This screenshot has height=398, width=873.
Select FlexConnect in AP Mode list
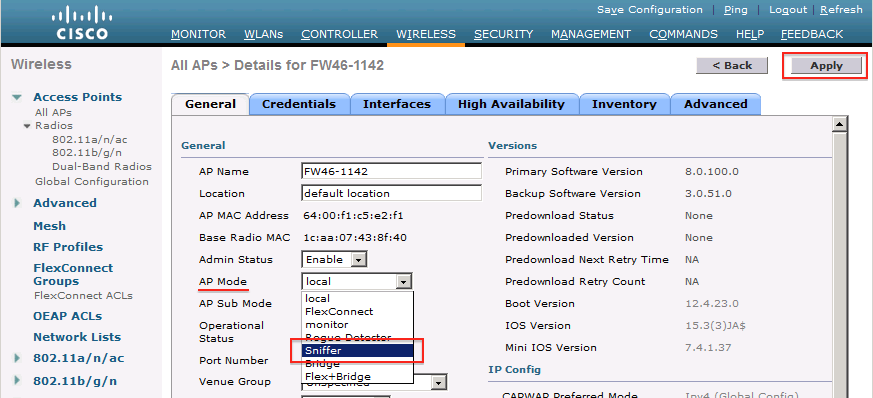coord(357,311)
